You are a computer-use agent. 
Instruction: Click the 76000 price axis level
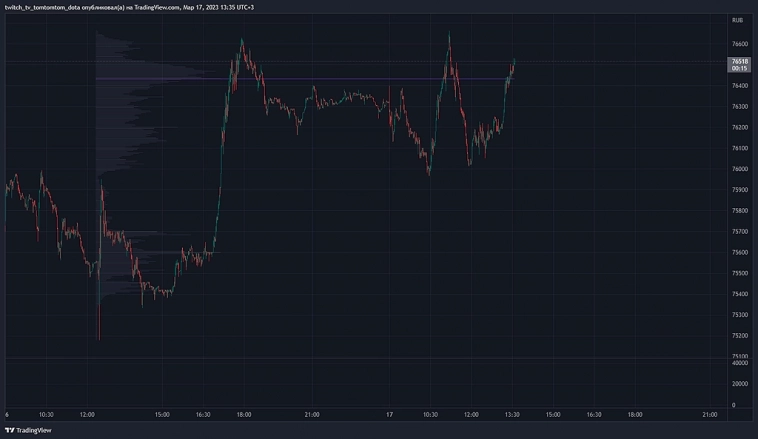coord(740,169)
